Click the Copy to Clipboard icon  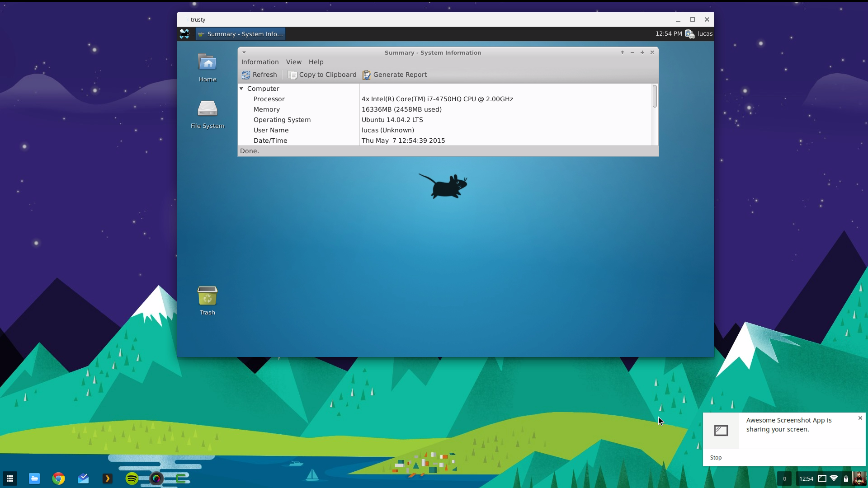[293, 75]
